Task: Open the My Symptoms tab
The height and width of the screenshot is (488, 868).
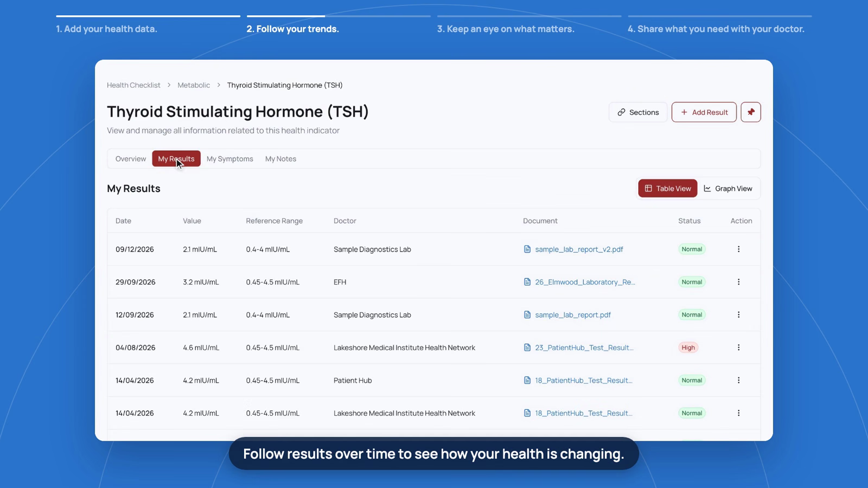Action: click(x=230, y=159)
